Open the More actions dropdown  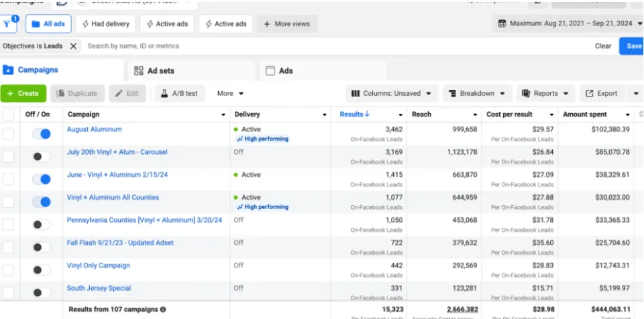click(x=230, y=93)
